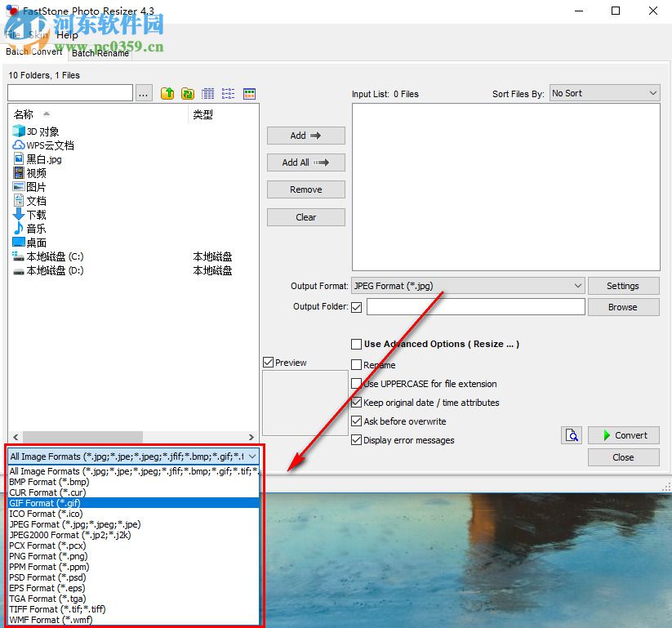
Task: Choose PNG Format (*.png) filter
Action: point(134,556)
